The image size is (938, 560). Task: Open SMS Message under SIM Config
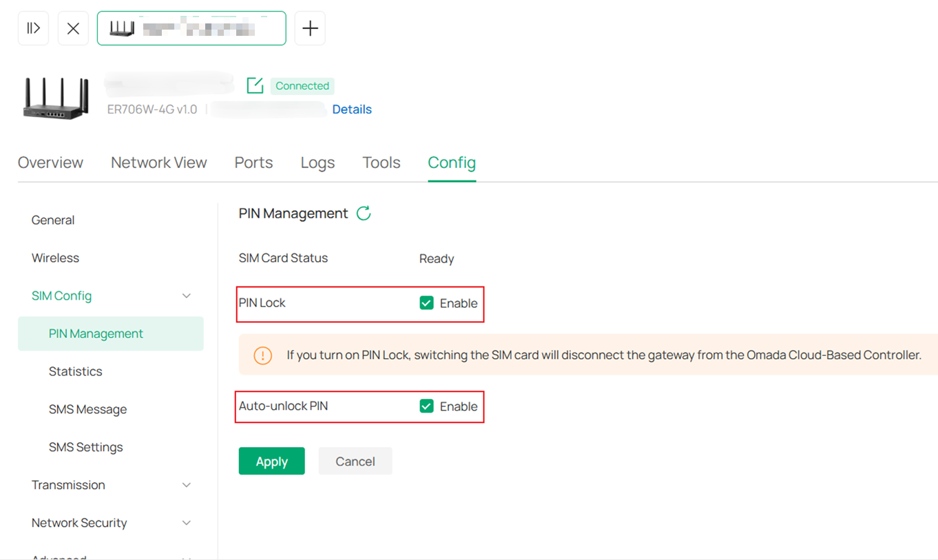click(x=87, y=410)
